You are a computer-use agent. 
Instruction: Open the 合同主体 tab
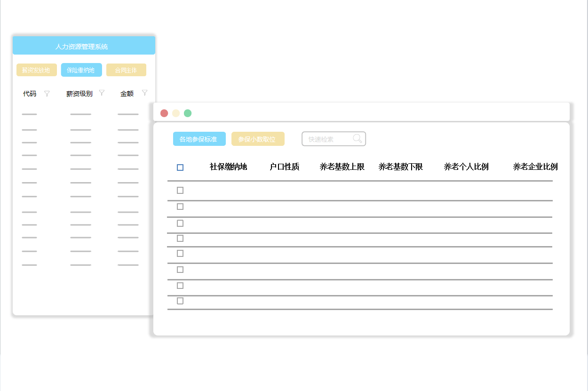click(x=126, y=70)
